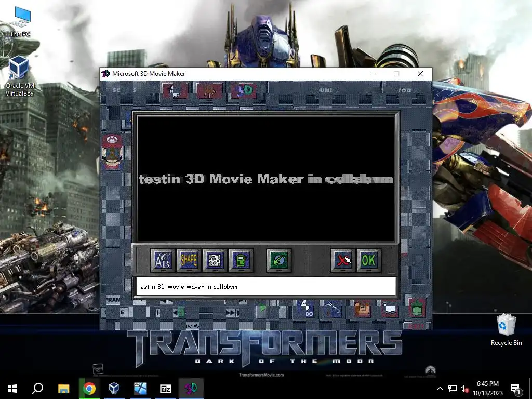Play the movie with the green arrow
This screenshot has height=399, width=532.
[262, 308]
